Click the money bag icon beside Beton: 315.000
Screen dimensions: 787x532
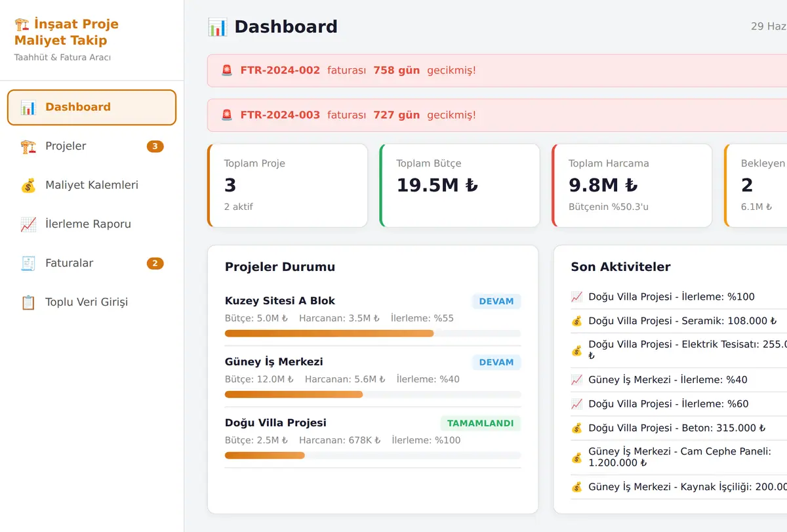coord(577,428)
